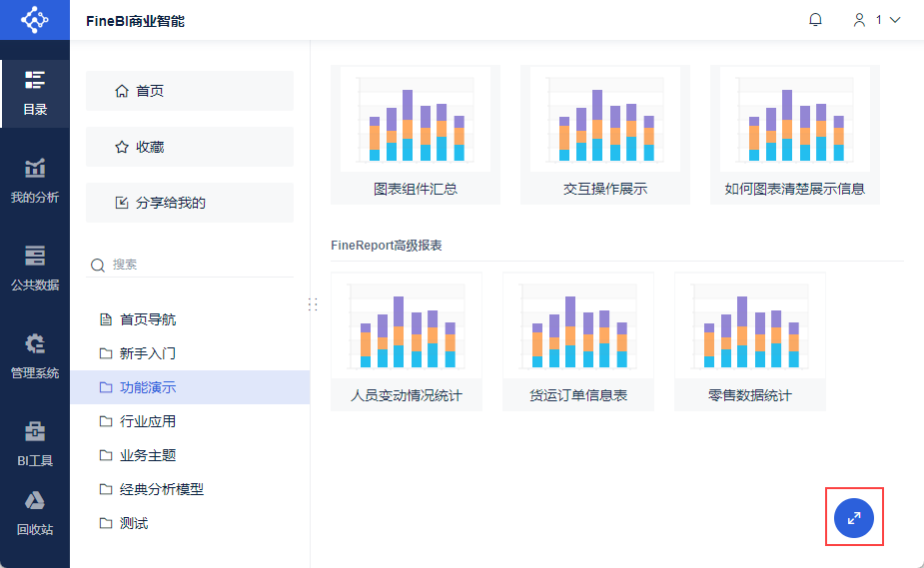924x568 pixels.
Task: Open the 目录 directory sidebar section
Action: pyautogui.click(x=35, y=94)
